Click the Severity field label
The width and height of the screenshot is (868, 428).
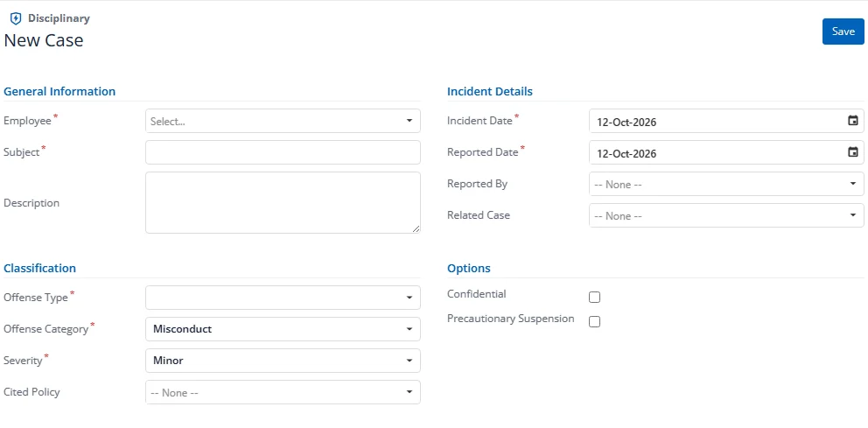click(x=23, y=361)
